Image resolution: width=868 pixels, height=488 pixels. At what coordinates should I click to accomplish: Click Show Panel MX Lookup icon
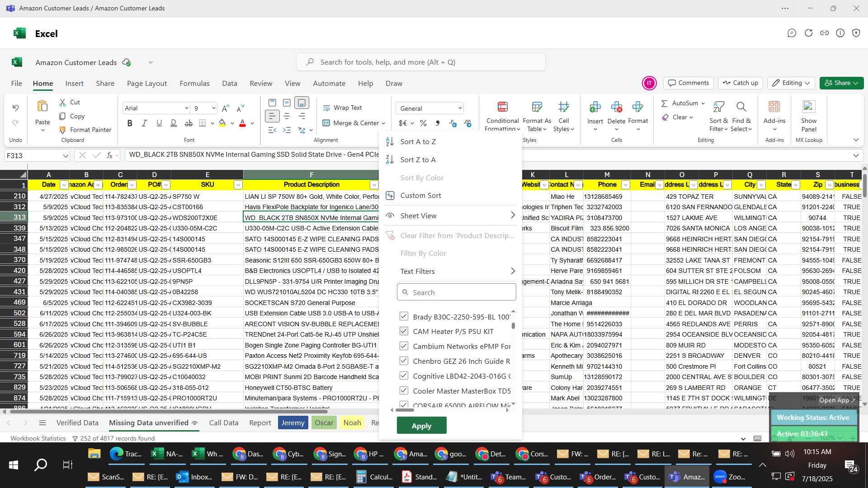pyautogui.click(x=808, y=107)
